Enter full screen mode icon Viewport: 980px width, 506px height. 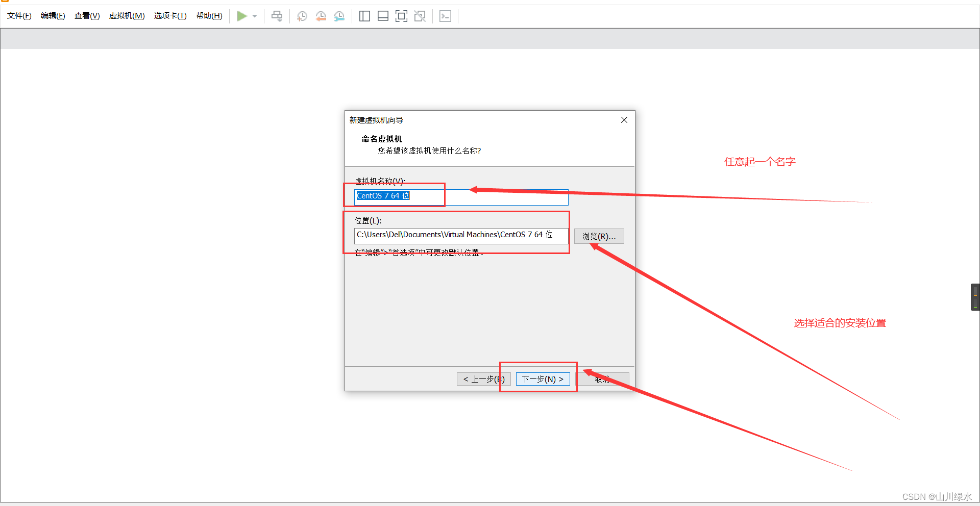point(401,16)
